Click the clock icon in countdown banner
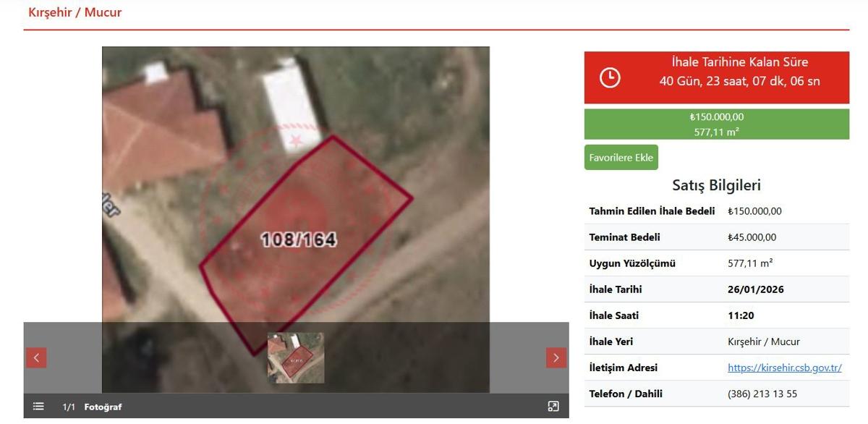The image size is (868, 424). 610,77
